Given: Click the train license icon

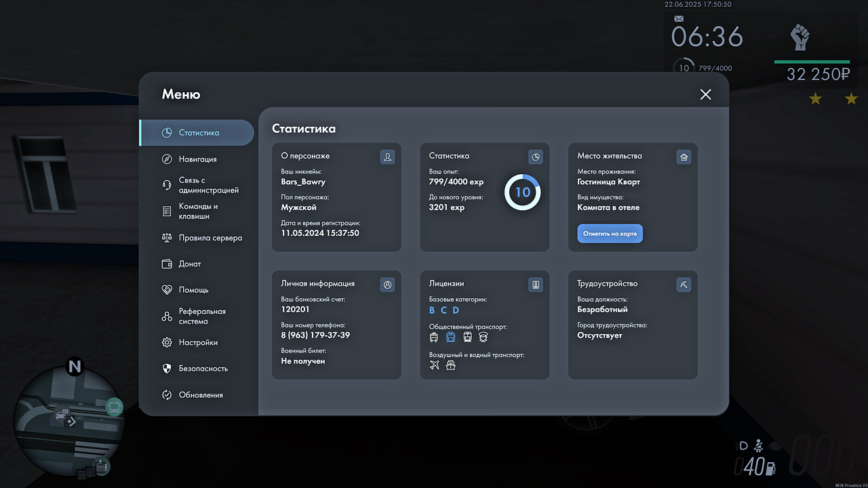Looking at the screenshot, I should tap(467, 337).
